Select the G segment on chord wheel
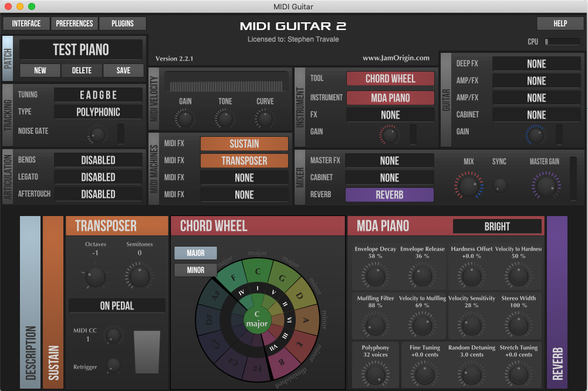 tap(282, 278)
